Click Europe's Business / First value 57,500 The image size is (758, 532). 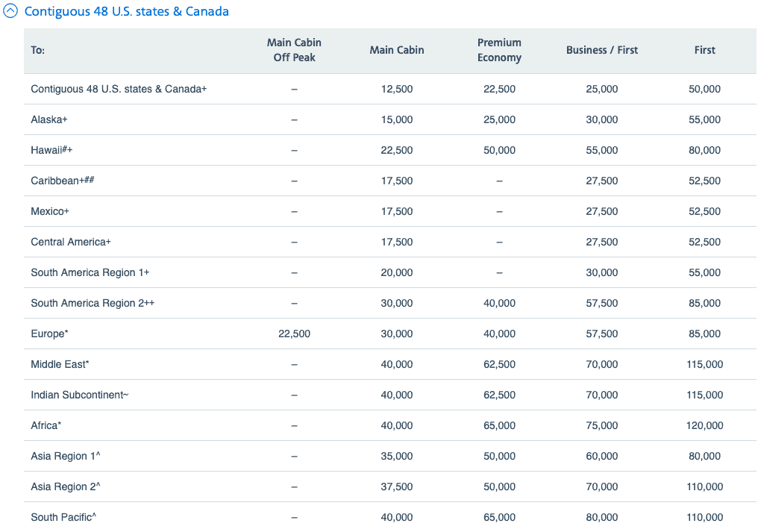click(602, 334)
